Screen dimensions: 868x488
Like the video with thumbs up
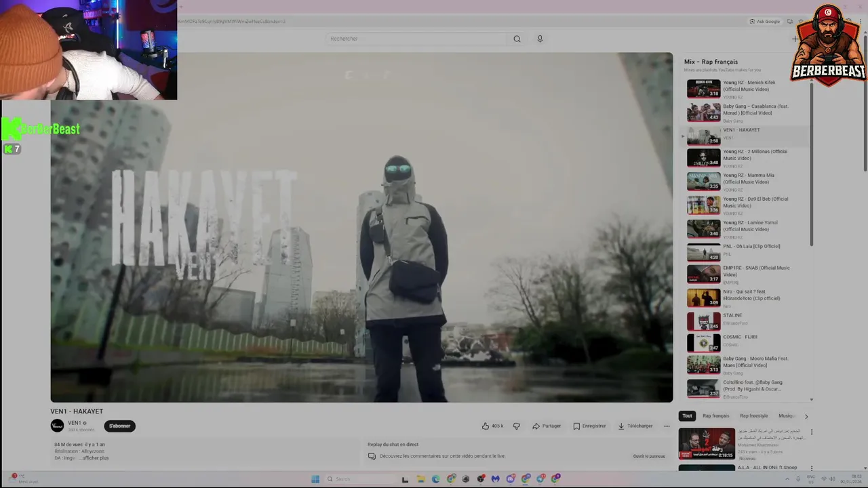pos(492,426)
